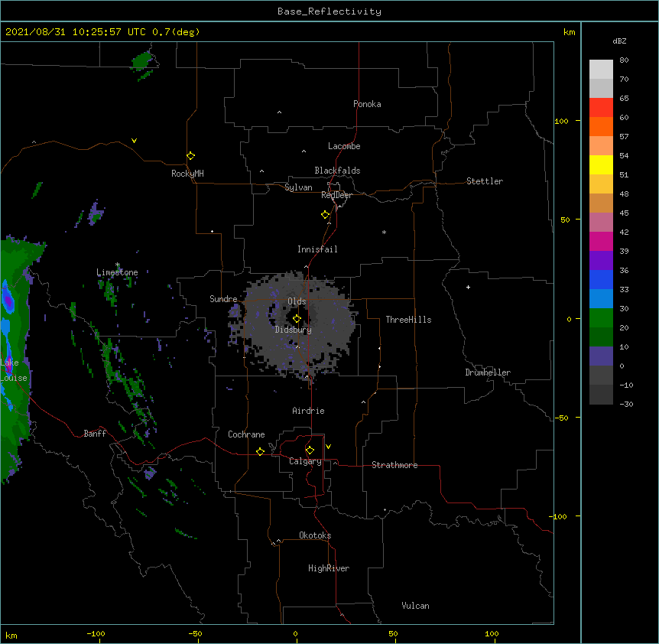
Task: Click the Lake Louise label
Action: [x=14, y=370]
